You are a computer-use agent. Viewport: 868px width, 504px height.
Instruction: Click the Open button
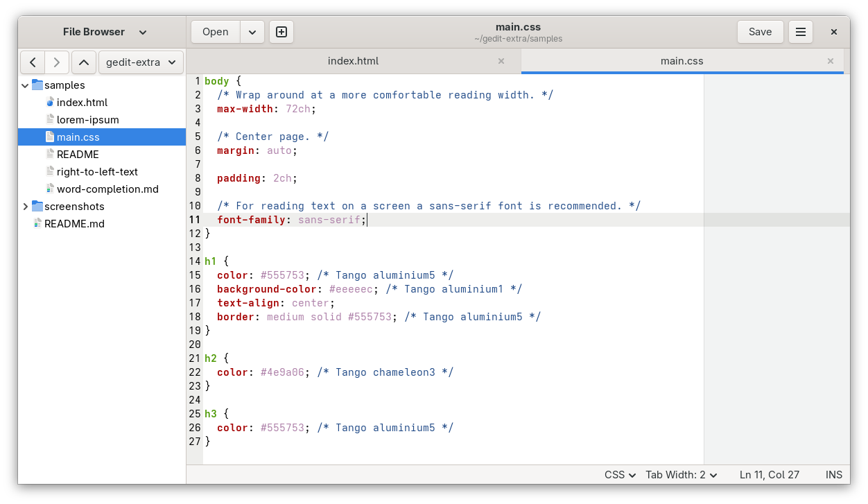click(x=215, y=31)
